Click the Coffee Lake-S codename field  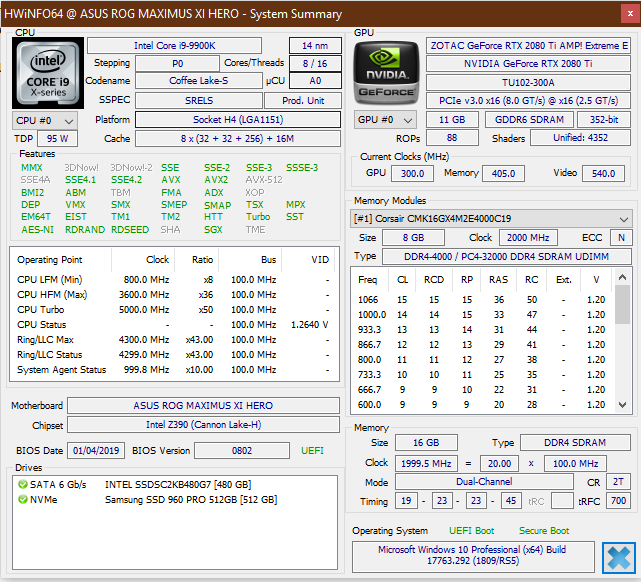coord(199,81)
